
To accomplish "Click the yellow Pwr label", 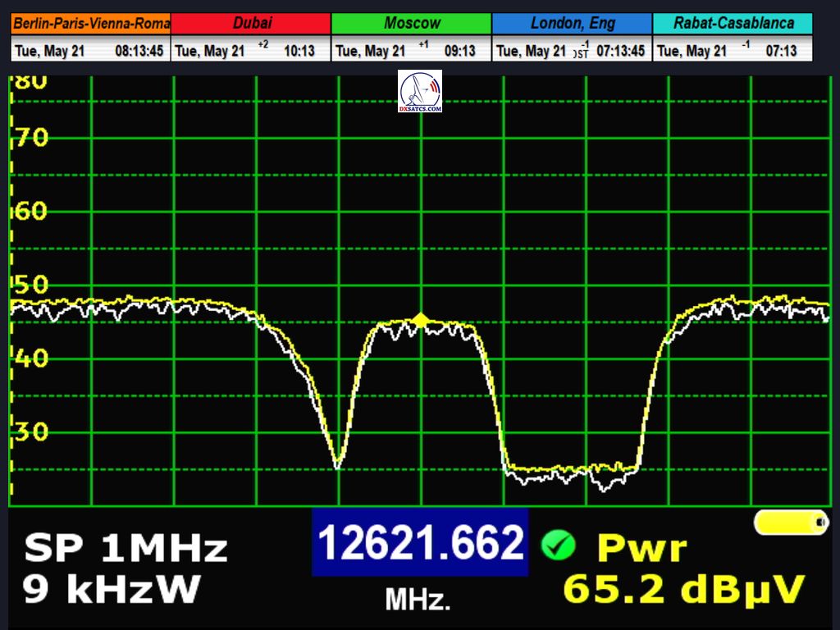I will pos(641,547).
